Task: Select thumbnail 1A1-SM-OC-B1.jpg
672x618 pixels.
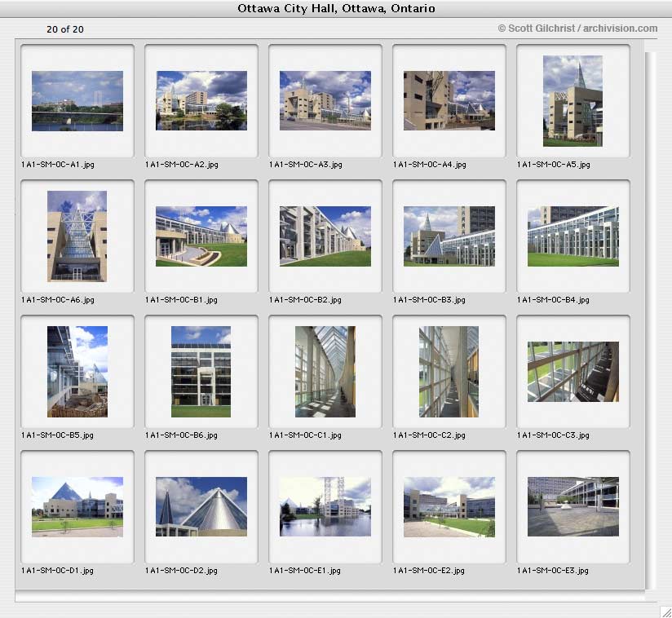Action: pos(201,236)
